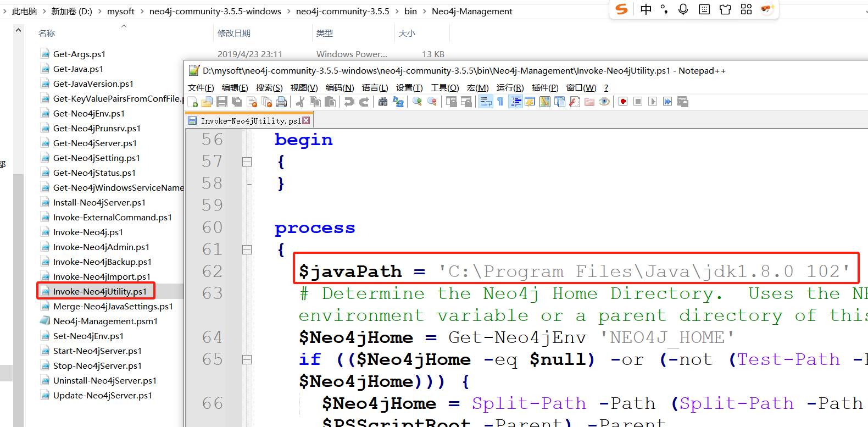Open 设置(T) menu
This screenshot has width=868, height=427.
tap(409, 88)
